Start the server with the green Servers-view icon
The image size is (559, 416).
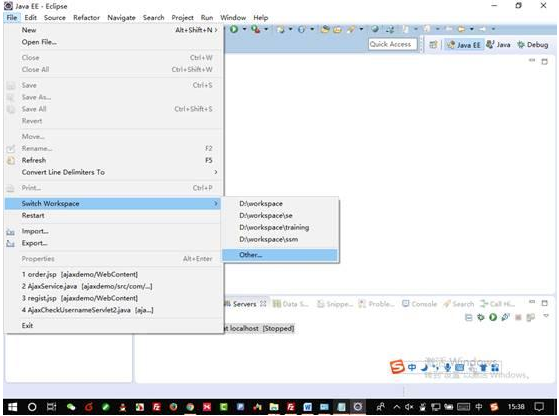(x=493, y=317)
